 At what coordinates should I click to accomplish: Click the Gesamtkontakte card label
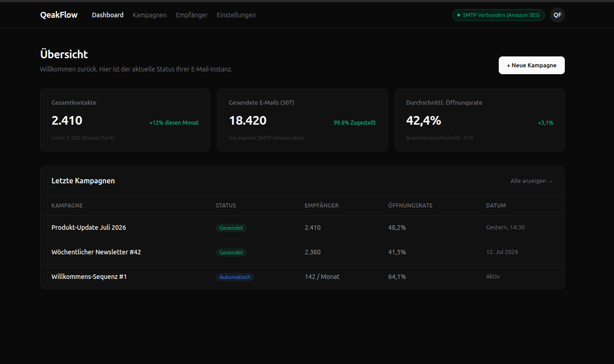tap(74, 103)
